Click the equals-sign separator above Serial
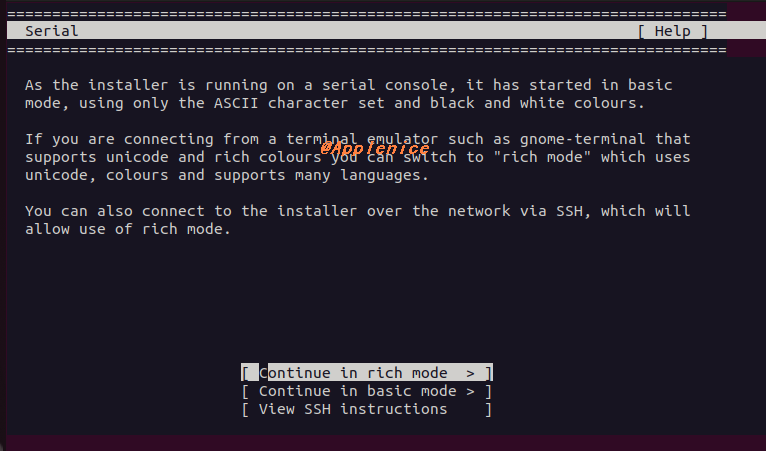The image size is (766, 451). click(367, 14)
